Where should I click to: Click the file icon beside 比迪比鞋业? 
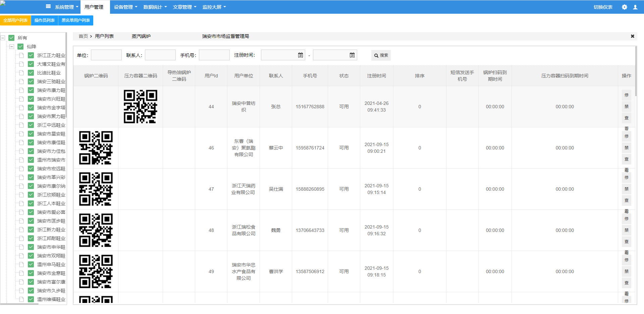21,73
